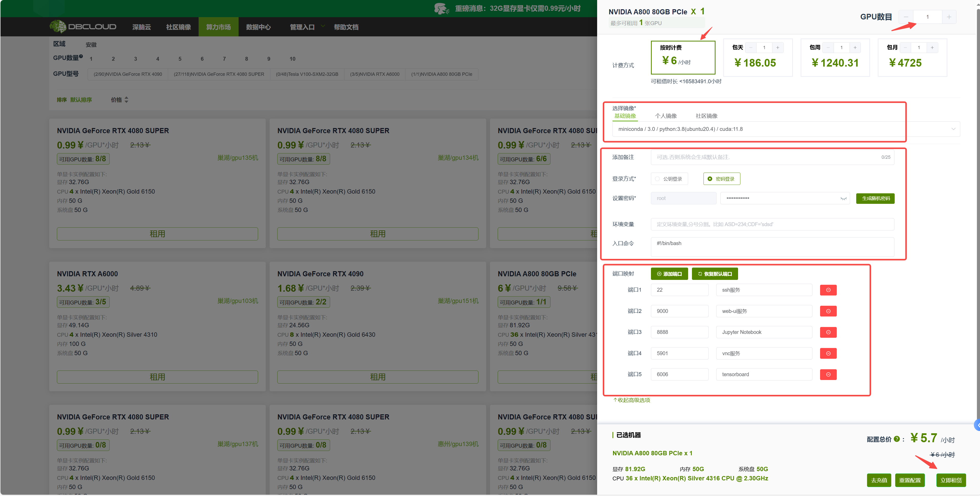Click 重置配置 reset button

click(x=910, y=480)
